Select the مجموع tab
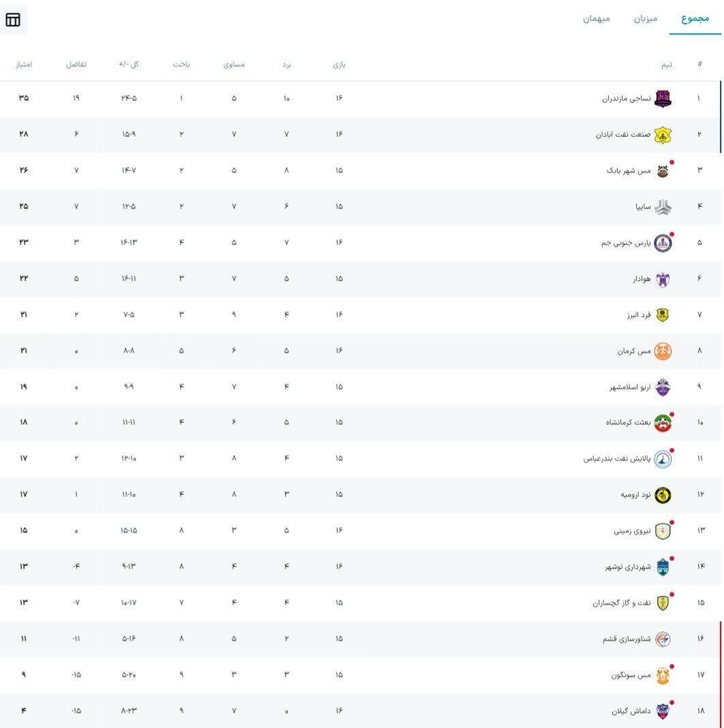Screen dimensions: 724x728 695,18
